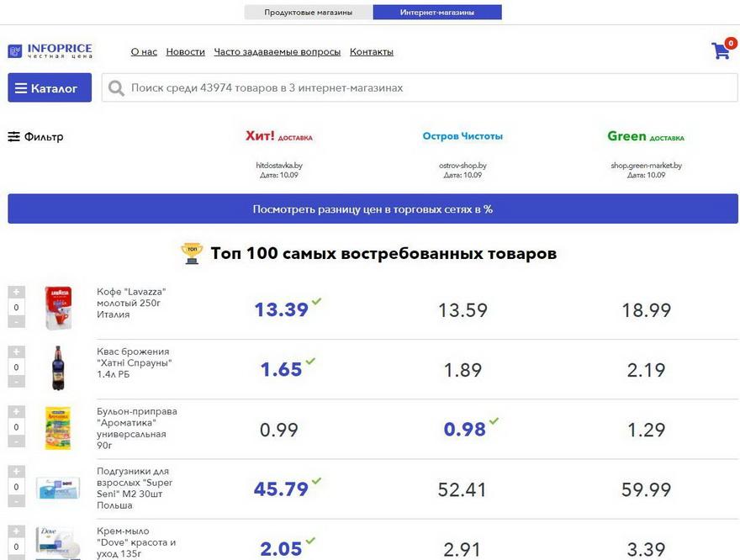Screen dimensions: 740x560
Task: Open the Квас bottle product thumbnail
Action: 57,367
